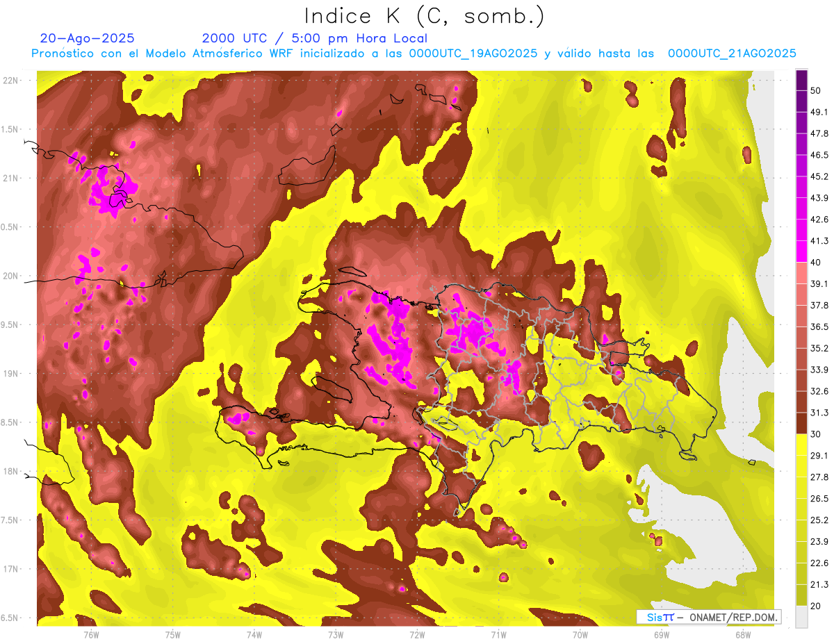The width and height of the screenshot is (834, 644).
Task: Click the legend value "35.2"
Action: 819,348
